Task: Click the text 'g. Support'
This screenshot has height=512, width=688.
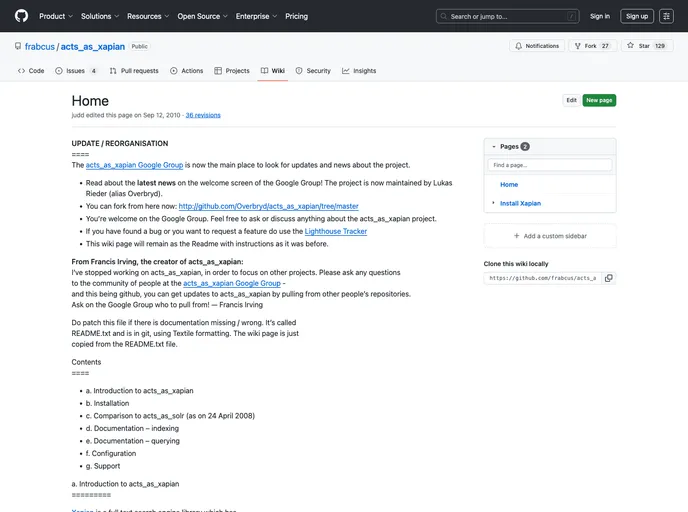Action: click(103, 466)
